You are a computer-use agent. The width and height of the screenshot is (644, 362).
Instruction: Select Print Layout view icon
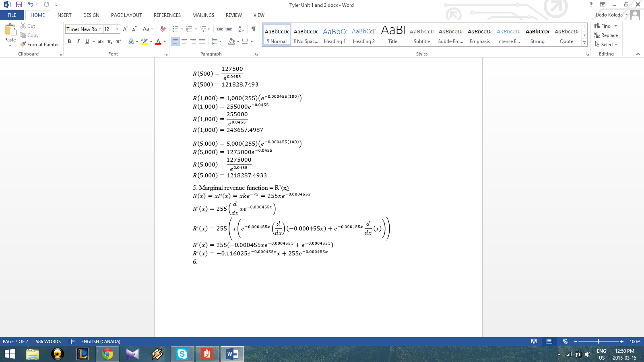tap(549, 341)
